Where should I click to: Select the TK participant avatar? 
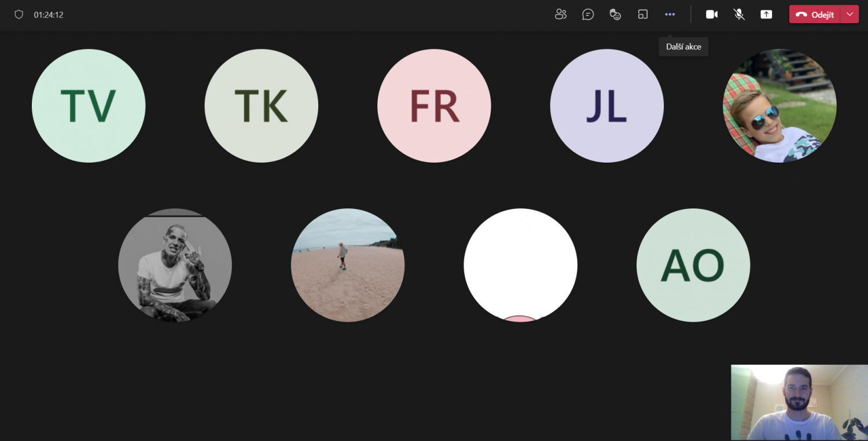(x=261, y=106)
